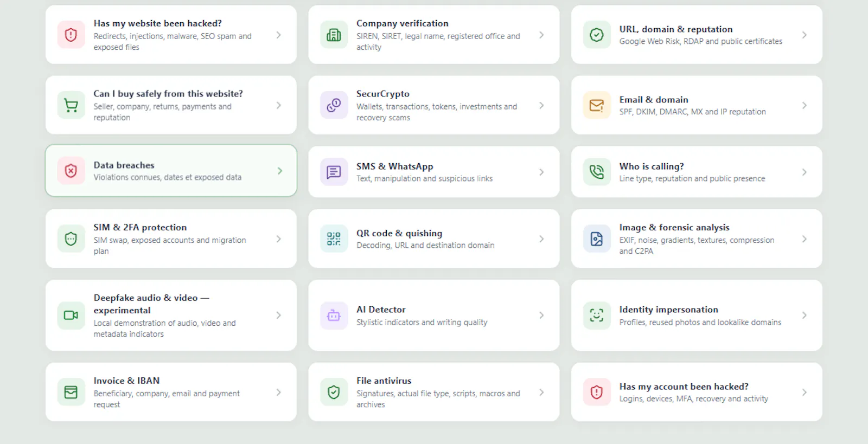Click the shopping cart icon for buying safely
Screen dimensions: 868x444
(71, 105)
